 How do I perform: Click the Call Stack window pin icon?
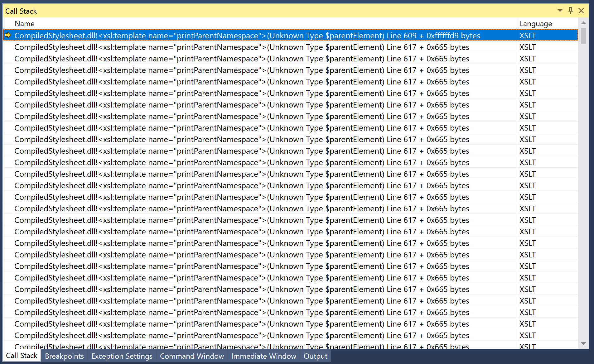pos(570,10)
